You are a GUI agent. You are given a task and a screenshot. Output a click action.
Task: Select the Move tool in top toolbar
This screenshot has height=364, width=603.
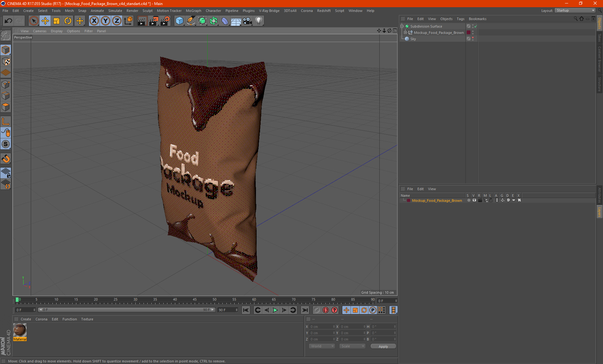pos(45,21)
